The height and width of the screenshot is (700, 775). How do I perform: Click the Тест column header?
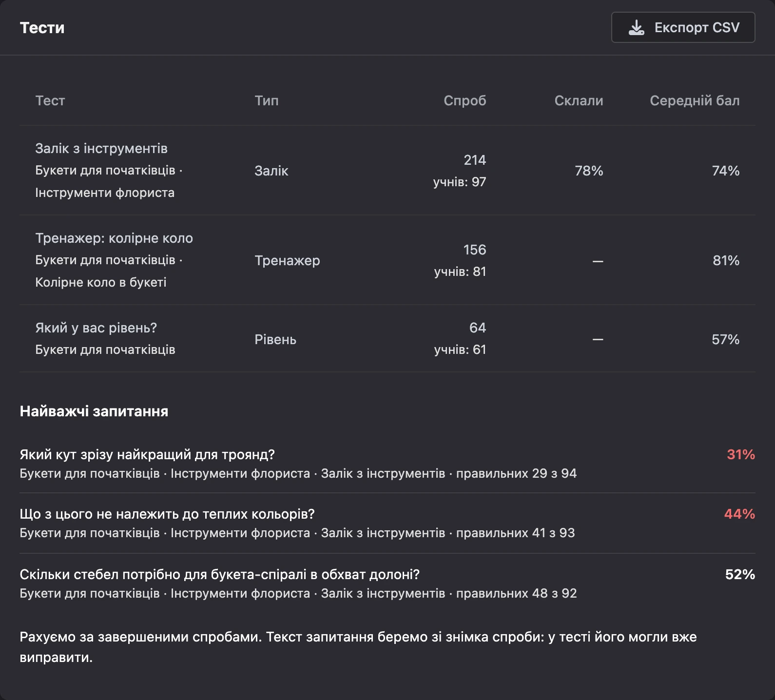click(50, 100)
